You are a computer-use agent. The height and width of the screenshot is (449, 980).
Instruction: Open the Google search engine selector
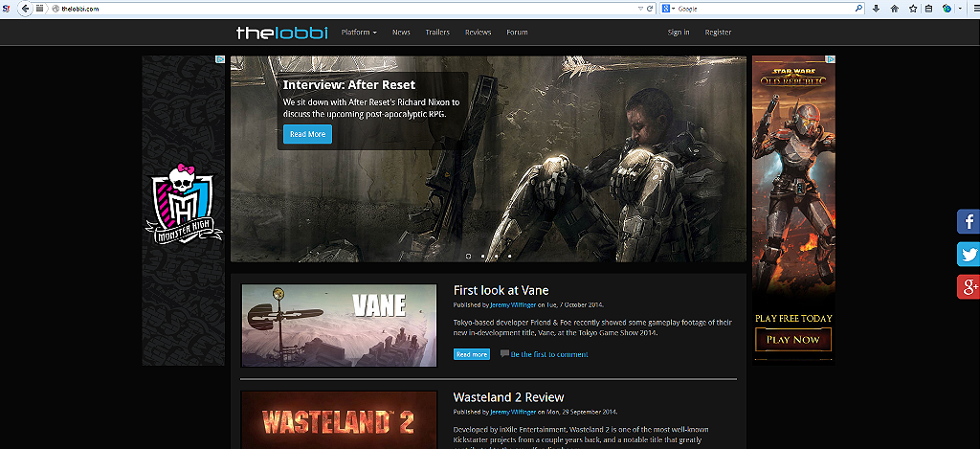668,9
